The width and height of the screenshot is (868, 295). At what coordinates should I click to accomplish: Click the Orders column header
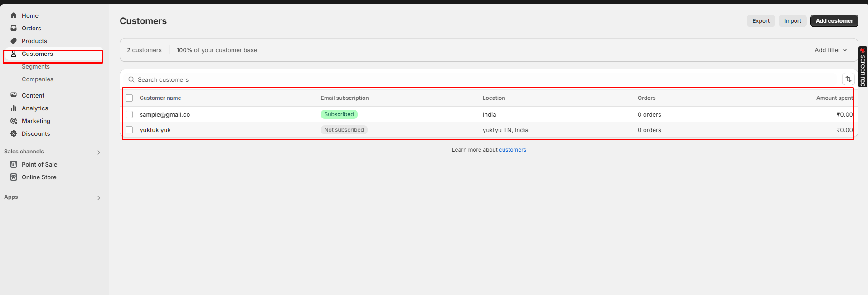[646, 98]
